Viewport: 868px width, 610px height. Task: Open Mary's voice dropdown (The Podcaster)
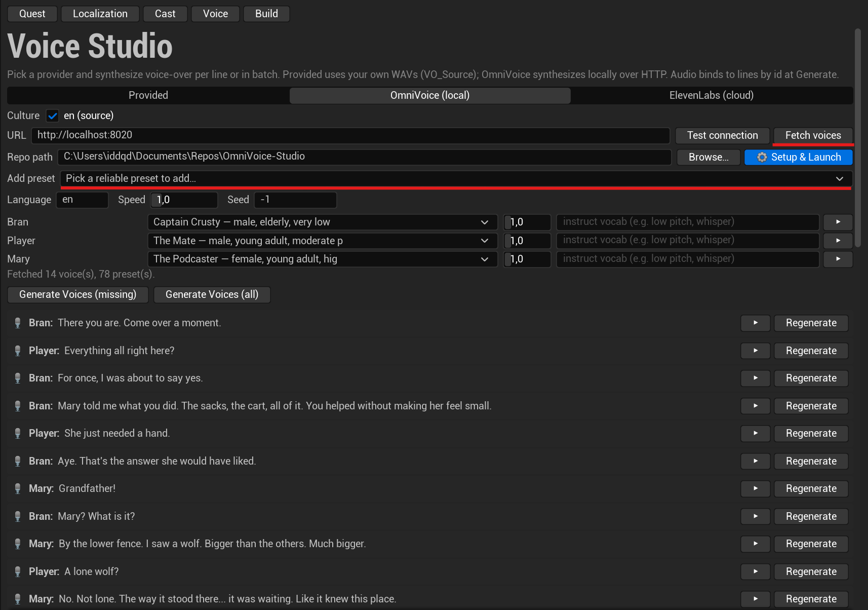tap(323, 259)
